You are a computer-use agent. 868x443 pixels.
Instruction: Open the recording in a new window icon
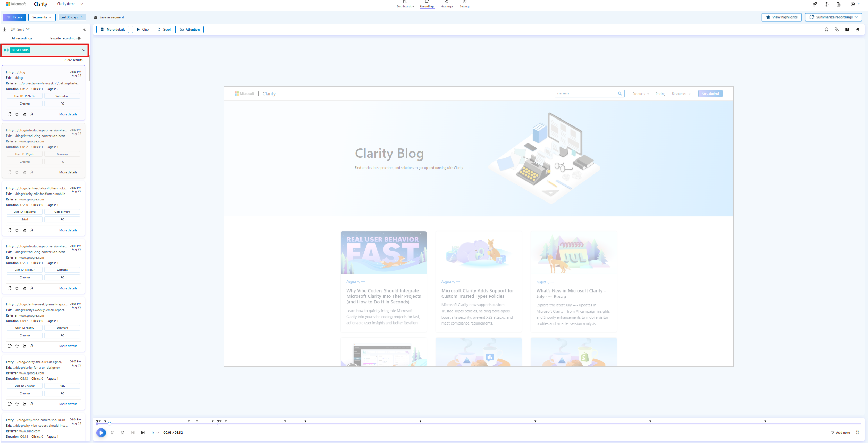[847, 30]
